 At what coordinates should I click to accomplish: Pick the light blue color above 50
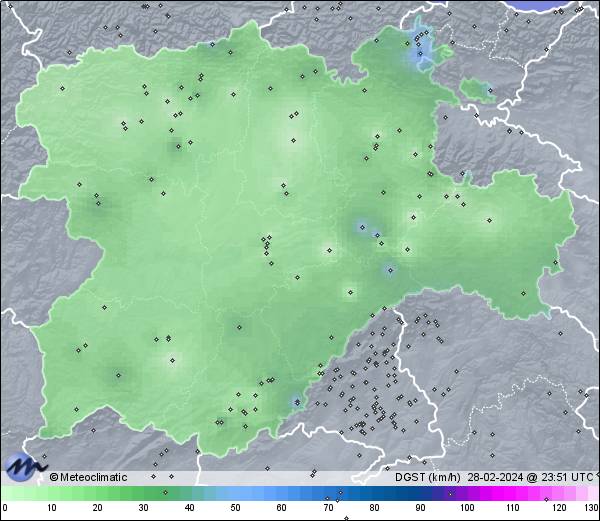pos(235,493)
